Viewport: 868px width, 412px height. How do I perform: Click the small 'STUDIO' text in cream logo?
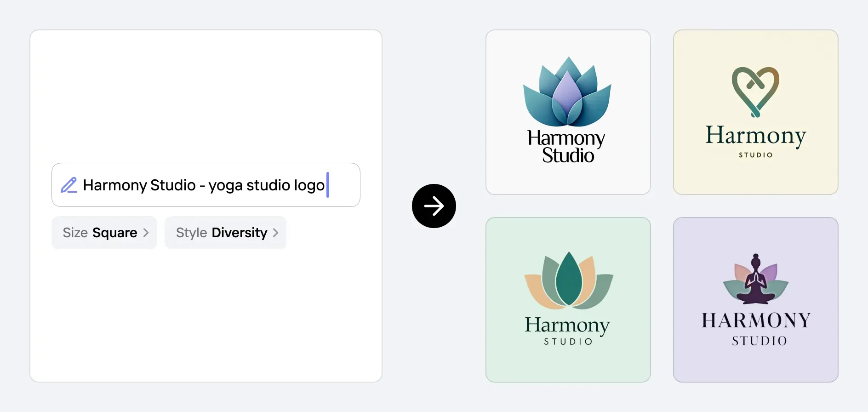tap(756, 155)
